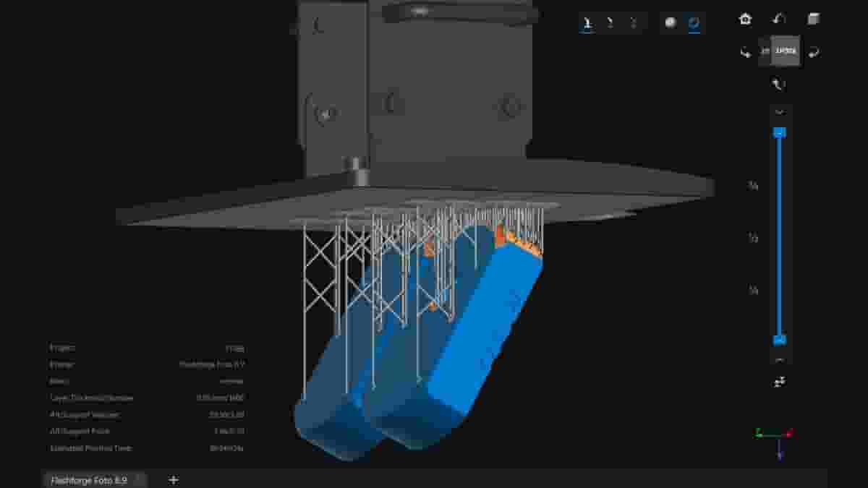Select the first support view mode icon
Viewport: 868px width, 488px height.
coord(587,22)
